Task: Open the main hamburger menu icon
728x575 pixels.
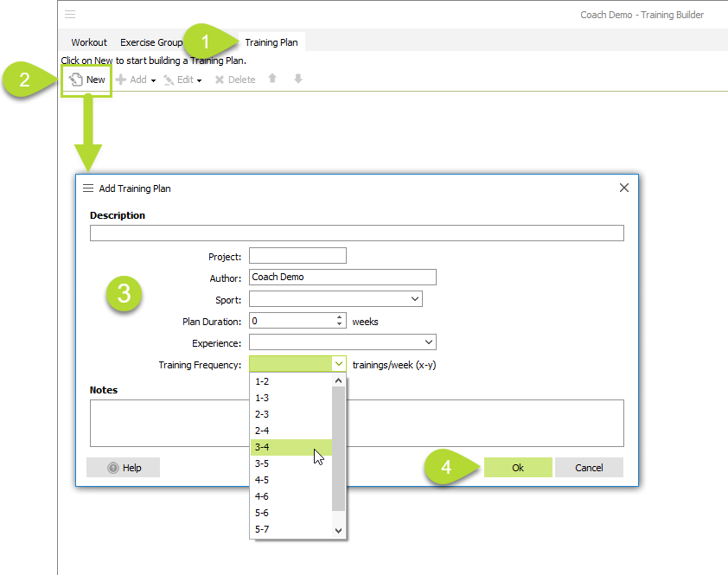Action: pos(70,15)
